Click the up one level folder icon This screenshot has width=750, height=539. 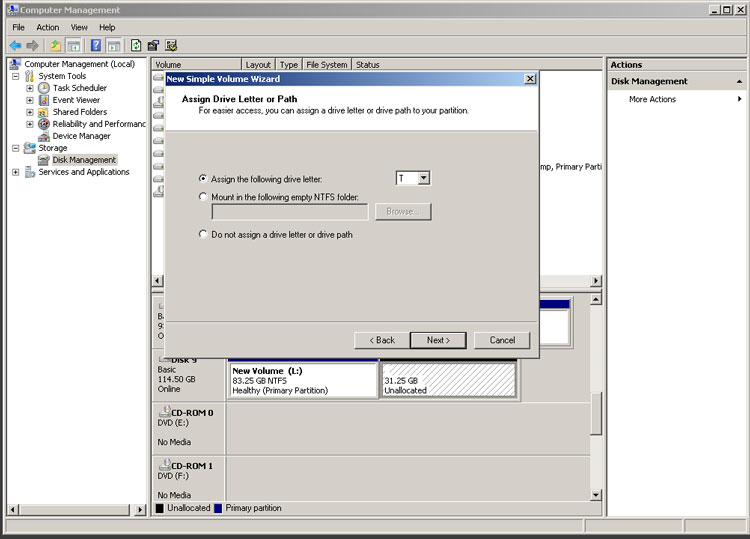[55, 45]
